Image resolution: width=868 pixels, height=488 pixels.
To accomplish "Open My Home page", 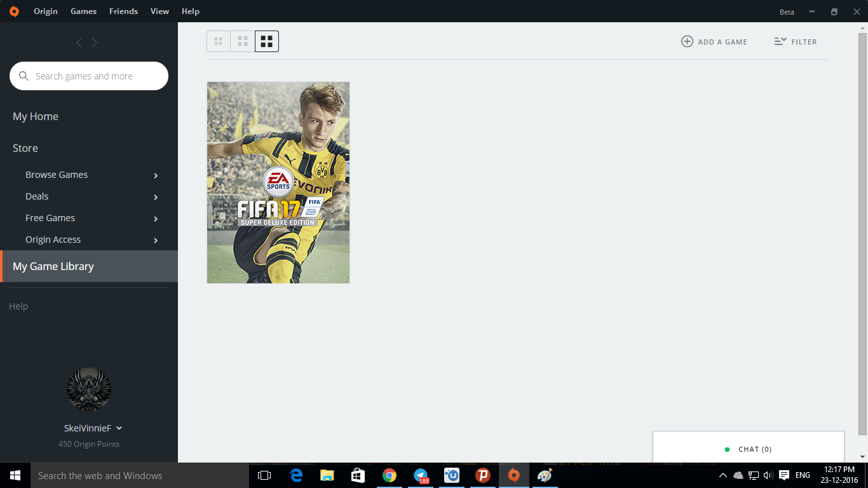I will tap(36, 116).
